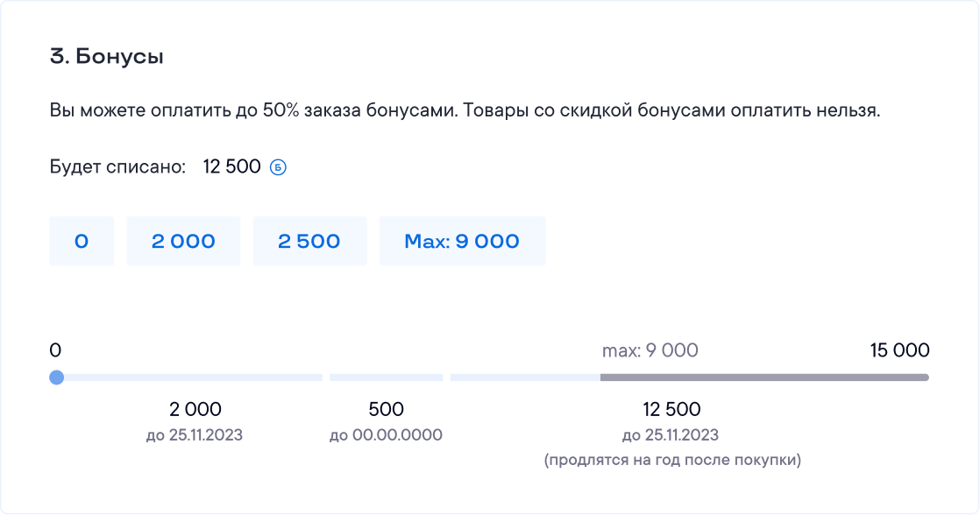Image resolution: width=980 pixels, height=515 pixels.
Task: Click the 3. Бонусы section heading
Action: 107,57
